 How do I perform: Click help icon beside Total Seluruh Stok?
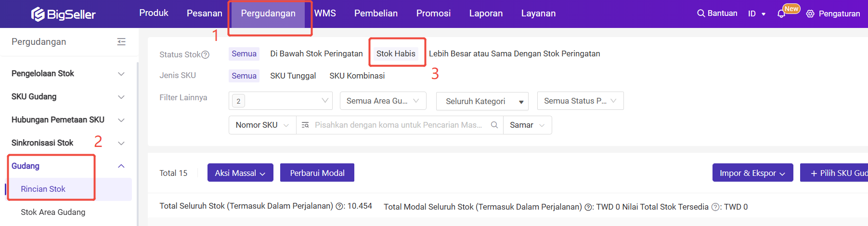339,206
